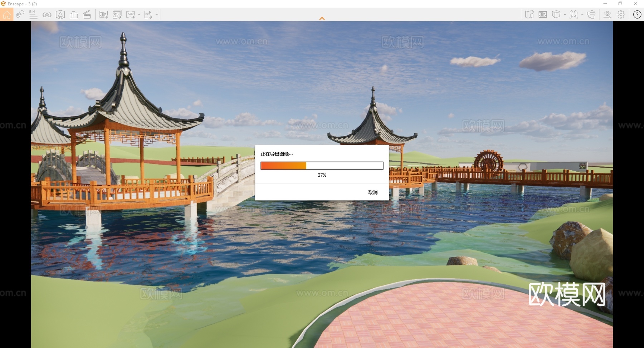
Task: Open general settings gear icon
Action: [x=621, y=15]
